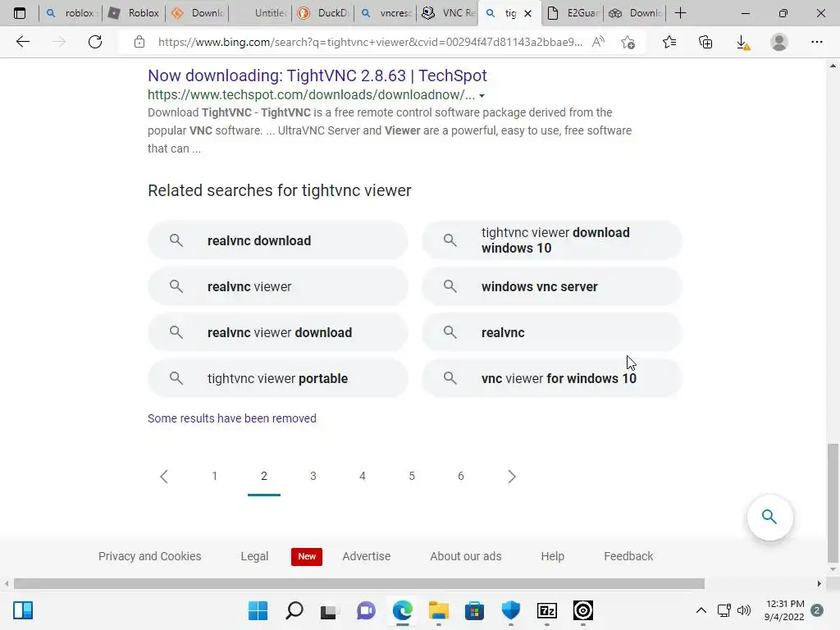
Task: Open Collections icon in toolbar
Action: point(705,42)
